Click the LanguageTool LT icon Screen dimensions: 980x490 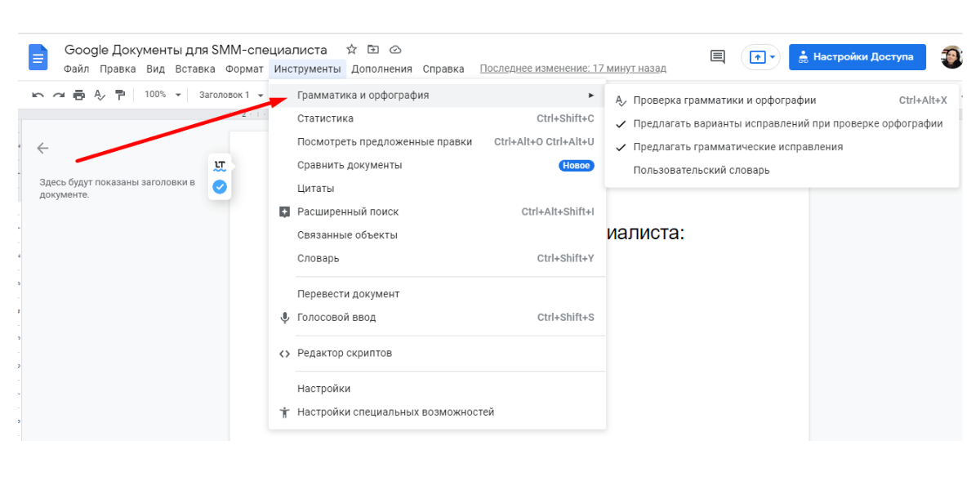pyautogui.click(x=219, y=165)
